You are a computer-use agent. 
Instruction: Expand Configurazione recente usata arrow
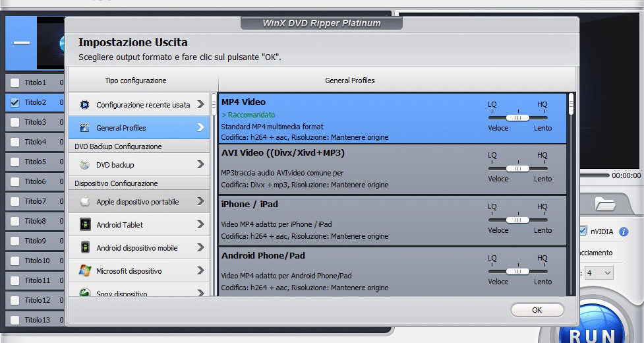point(200,104)
